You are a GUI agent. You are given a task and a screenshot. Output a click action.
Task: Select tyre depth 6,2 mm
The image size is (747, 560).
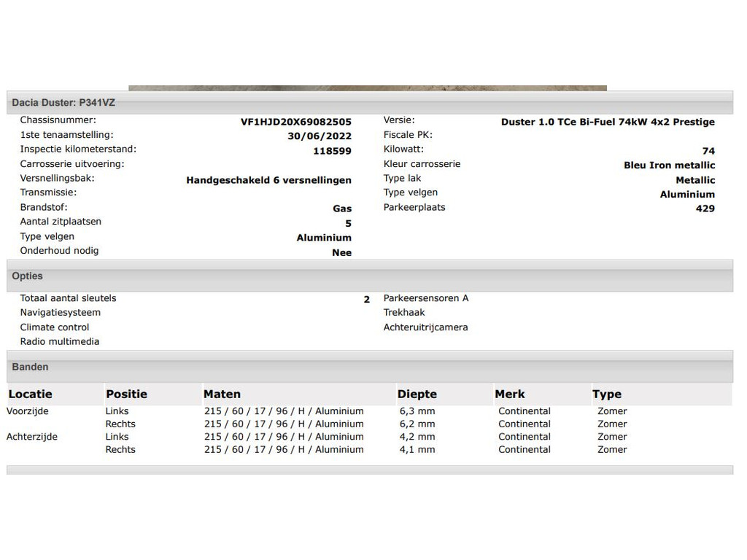417,424
